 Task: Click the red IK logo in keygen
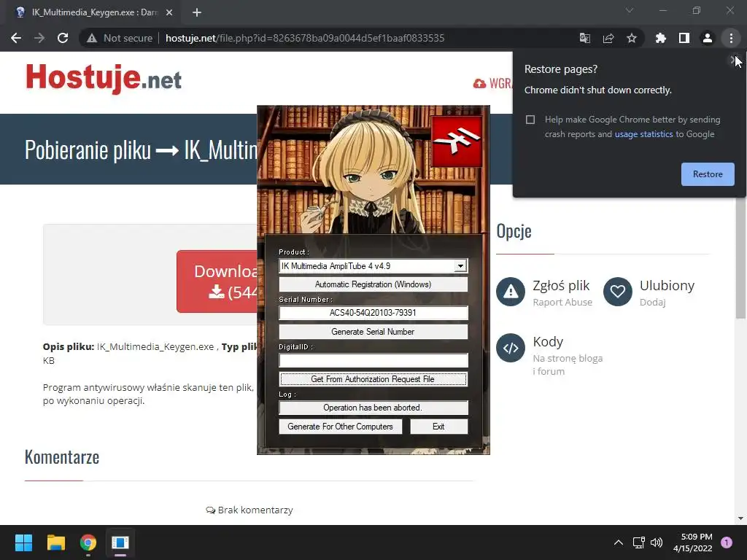(x=457, y=141)
